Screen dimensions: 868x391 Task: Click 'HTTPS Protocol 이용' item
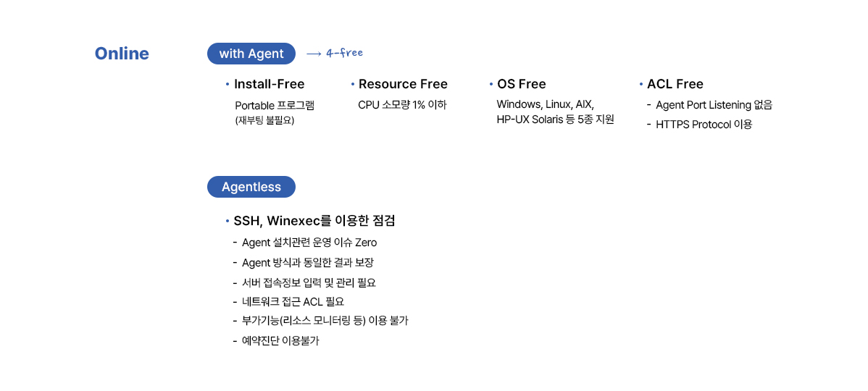(704, 125)
